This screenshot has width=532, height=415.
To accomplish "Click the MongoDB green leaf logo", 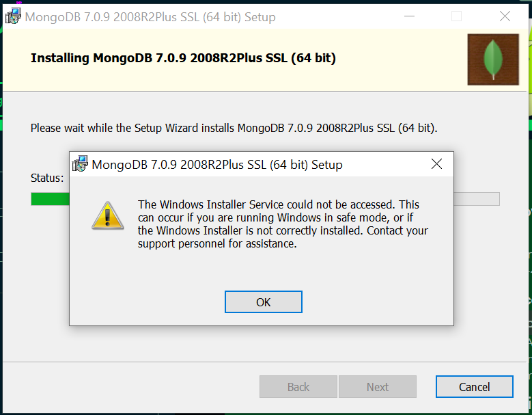I will tap(492, 59).
